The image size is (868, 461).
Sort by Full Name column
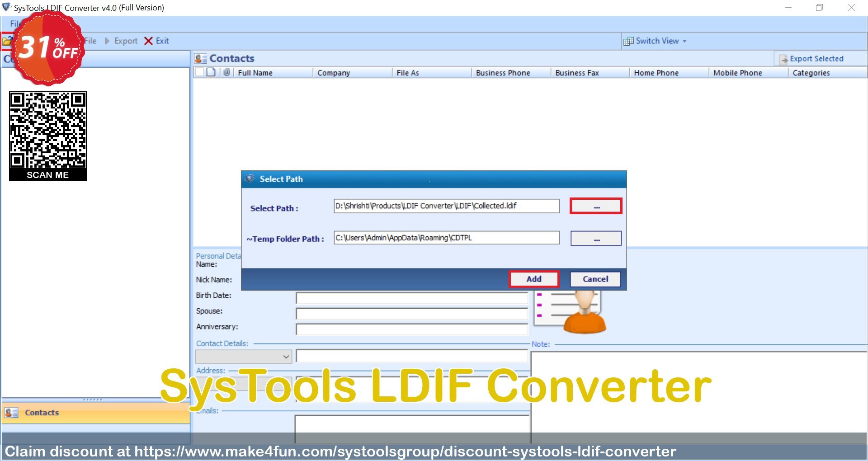(x=273, y=73)
